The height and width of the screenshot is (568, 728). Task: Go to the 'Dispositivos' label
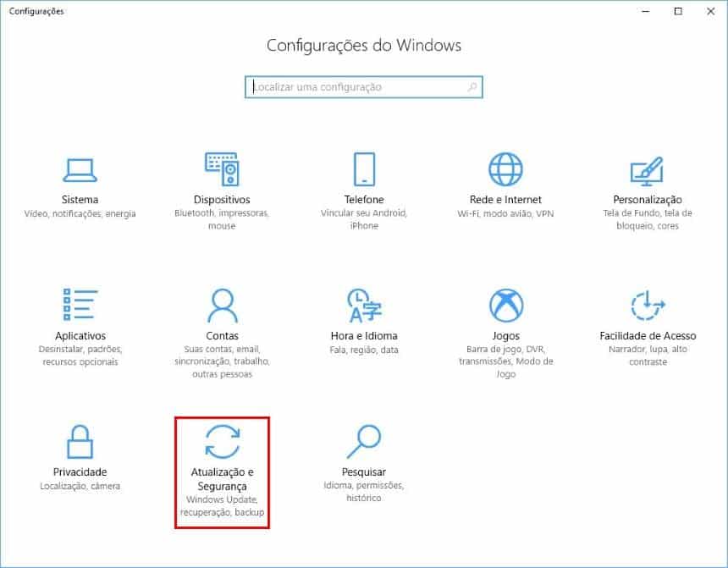click(x=222, y=200)
